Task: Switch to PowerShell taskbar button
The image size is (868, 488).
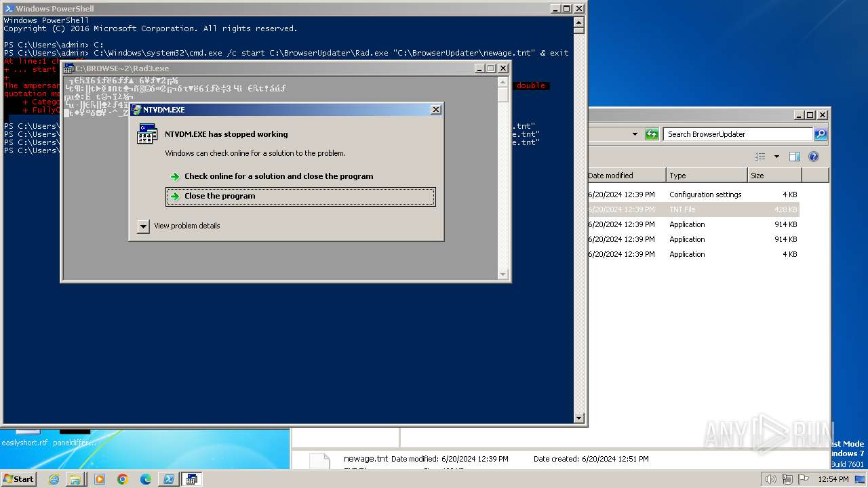Action: click(168, 479)
